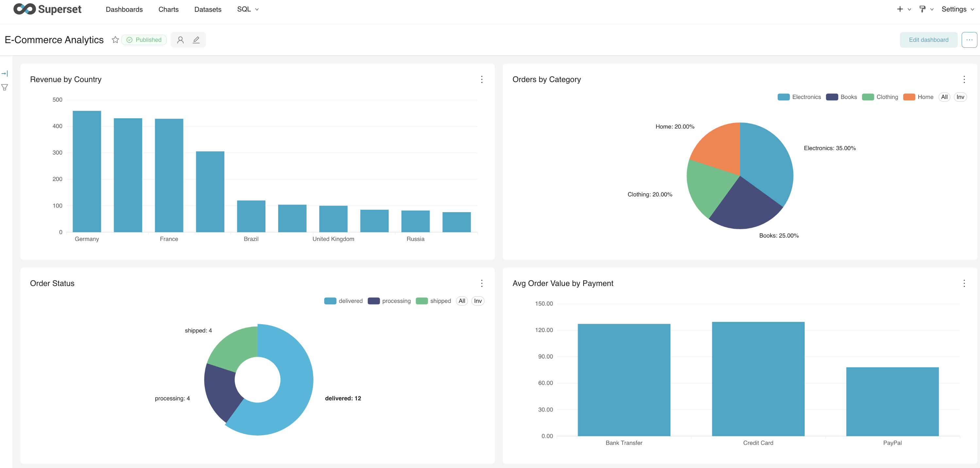This screenshot has height=468, width=980.
Task: Click the Credit Card bar
Action: 758,379
